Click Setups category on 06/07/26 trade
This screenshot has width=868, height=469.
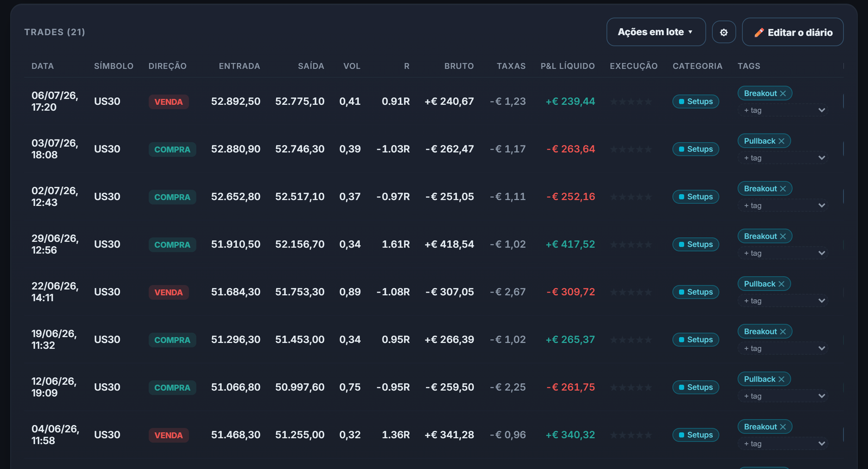point(695,102)
